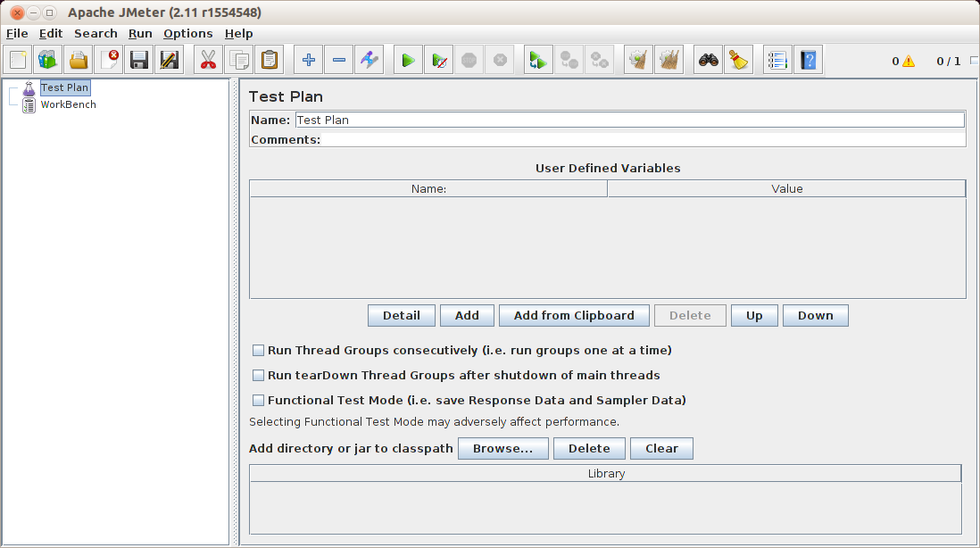This screenshot has width=980, height=548.
Task: Enable Run Thread Groups consecutively checkbox
Action: tap(258, 351)
